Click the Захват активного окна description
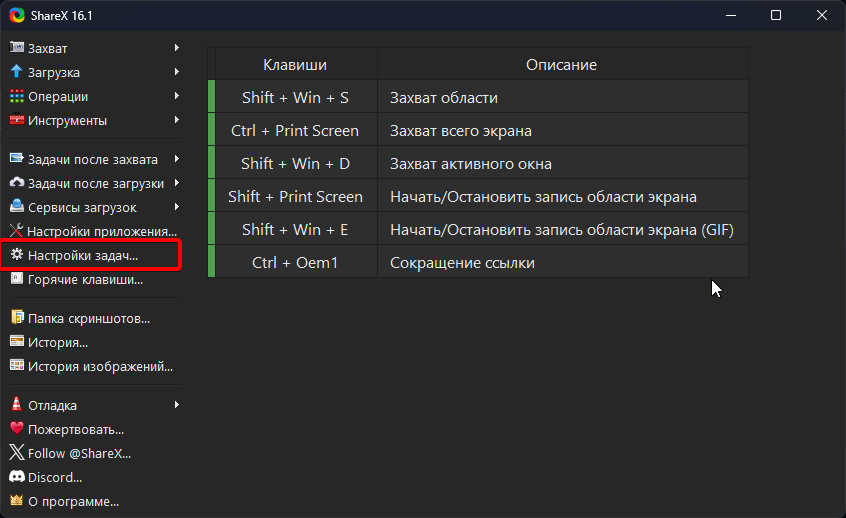Image resolution: width=846 pixels, height=518 pixels. tap(563, 163)
